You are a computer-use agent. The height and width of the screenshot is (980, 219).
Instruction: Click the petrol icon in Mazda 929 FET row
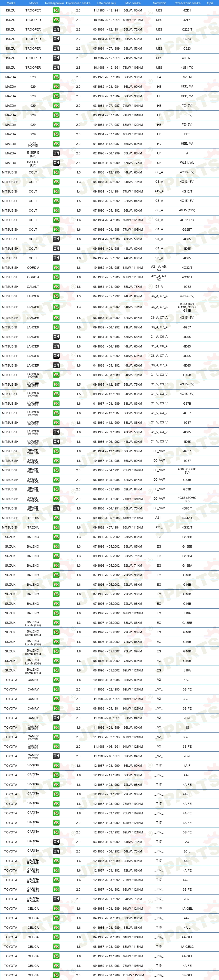56,134
